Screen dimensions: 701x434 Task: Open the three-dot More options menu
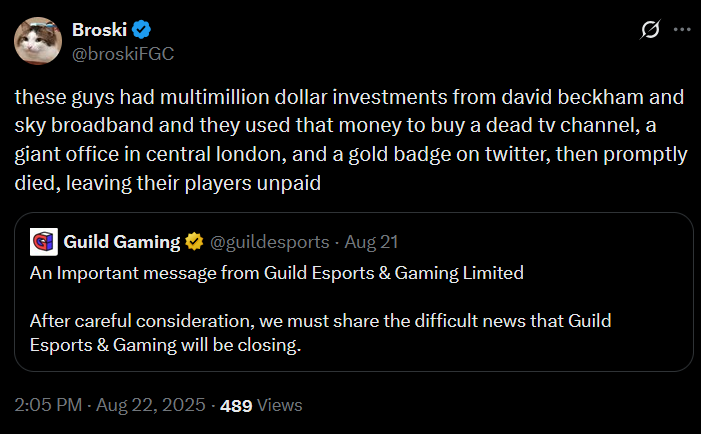click(x=682, y=30)
